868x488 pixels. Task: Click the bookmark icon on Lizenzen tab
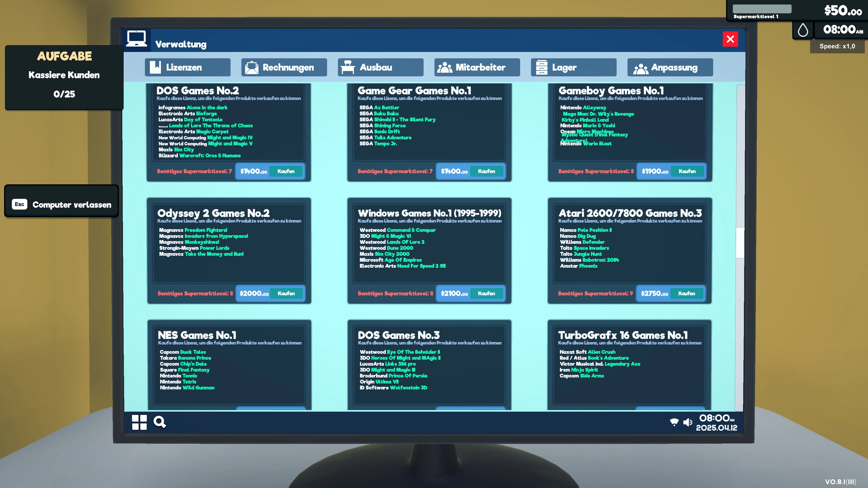[155, 67]
